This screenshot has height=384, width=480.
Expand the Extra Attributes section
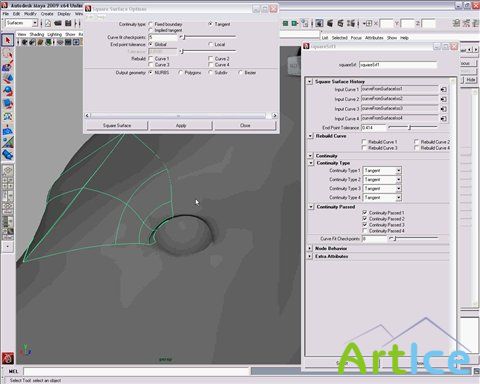tap(310, 256)
